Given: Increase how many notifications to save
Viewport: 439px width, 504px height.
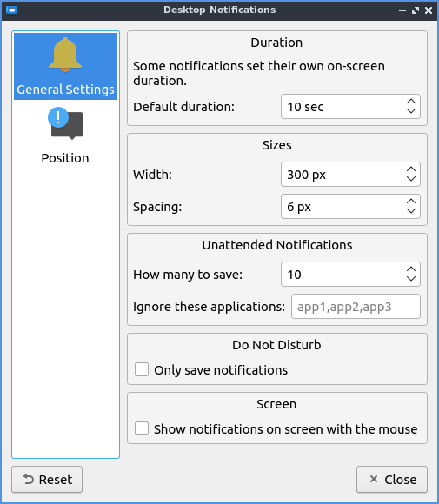Looking at the screenshot, I should (x=411, y=269).
